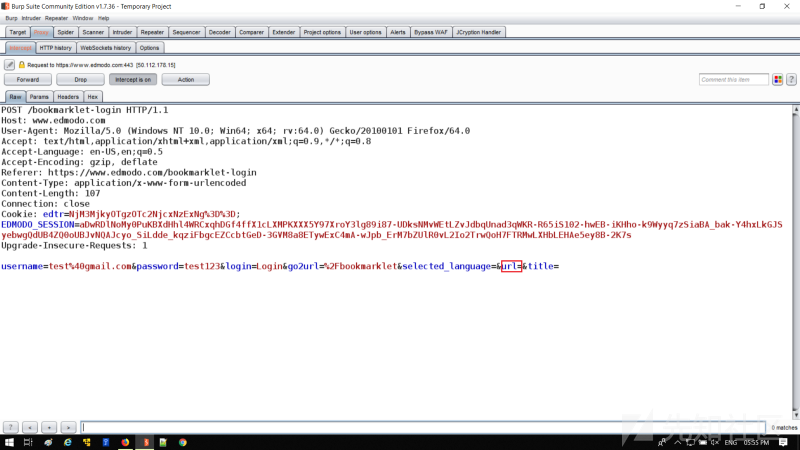800x450 pixels.
Task: Open Burp Suite taskbar icon
Action: [x=146, y=442]
